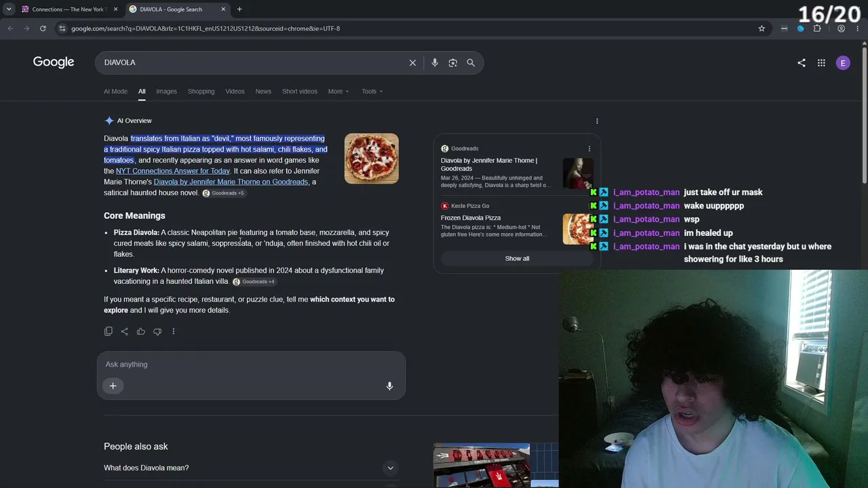Bookmark this page with the star icon
This screenshot has height=488, width=868.
pos(762,28)
